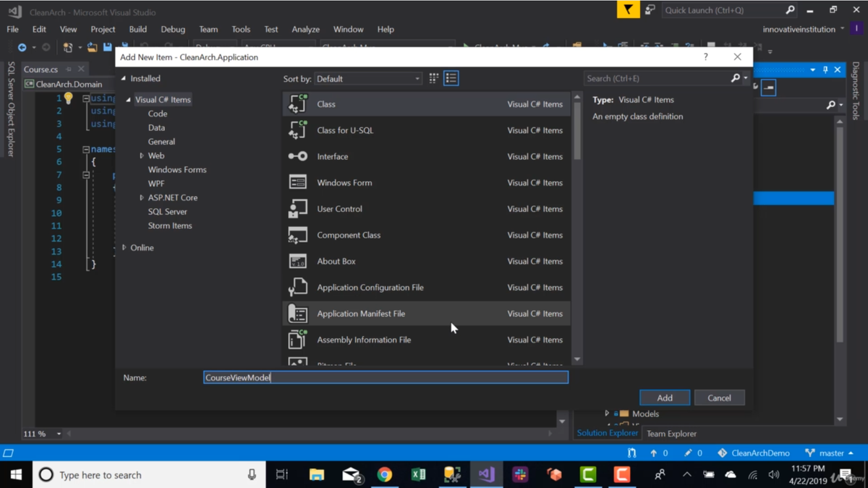Select the WPF category
The width and height of the screenshot is (868, 488).
tap(156, 184)
